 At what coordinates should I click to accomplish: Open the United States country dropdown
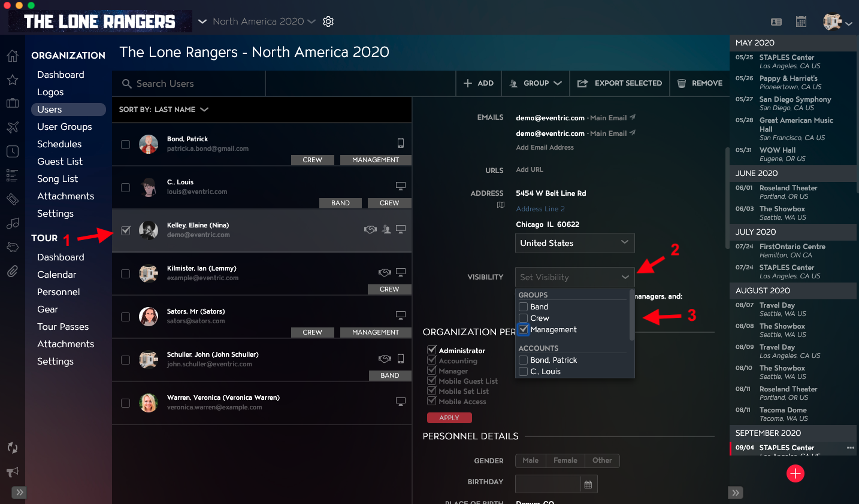(574, 243)
